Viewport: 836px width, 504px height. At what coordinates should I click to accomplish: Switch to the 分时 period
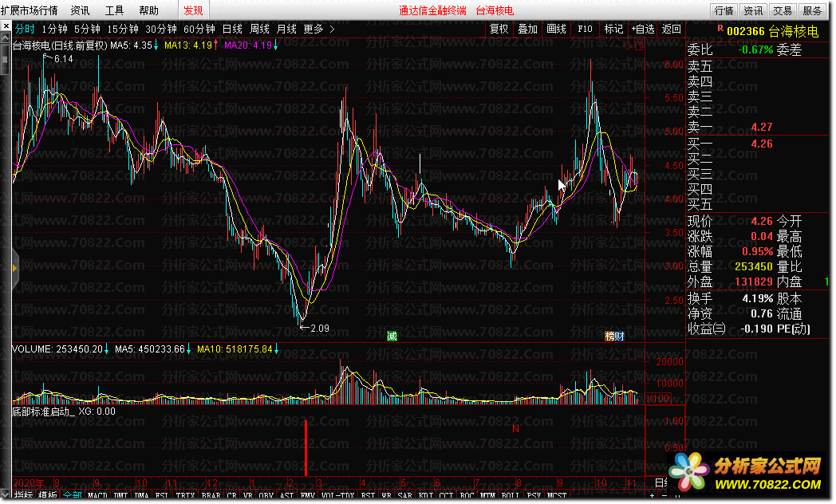[x=25, y=29]
